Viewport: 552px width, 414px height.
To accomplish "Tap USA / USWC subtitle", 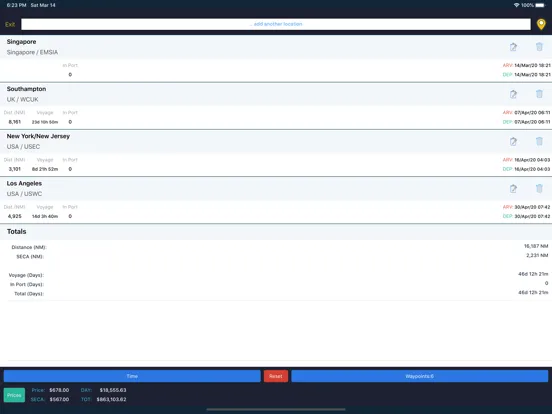I will tap(24, 194).
